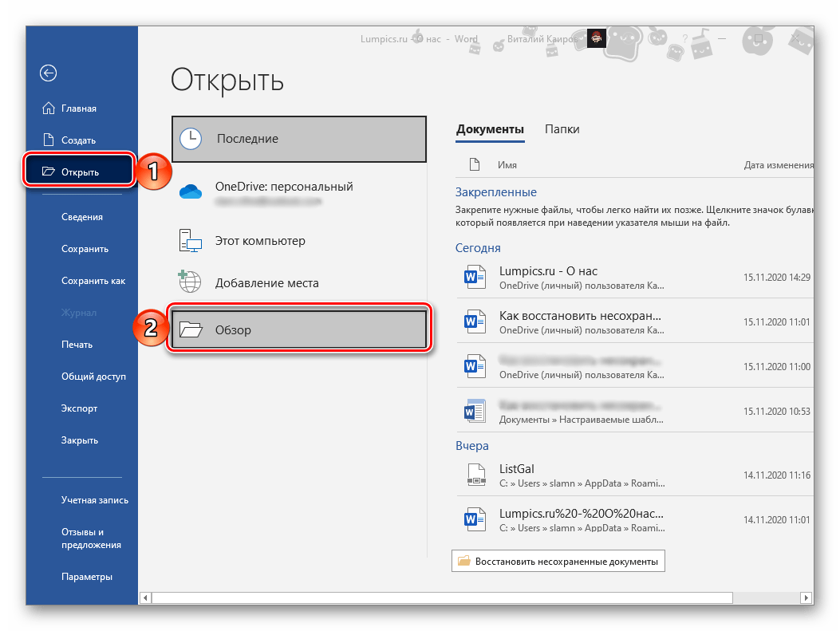Click the Этот компьютер computer icon
840x631 pixels.
pyautogui.click(x=191, y=240)
